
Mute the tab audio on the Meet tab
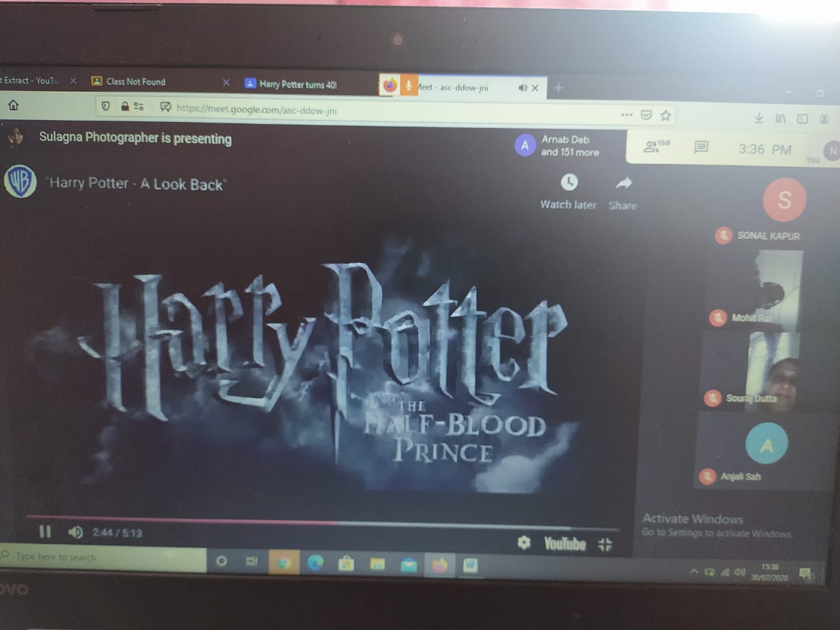[x=522, y=88]
